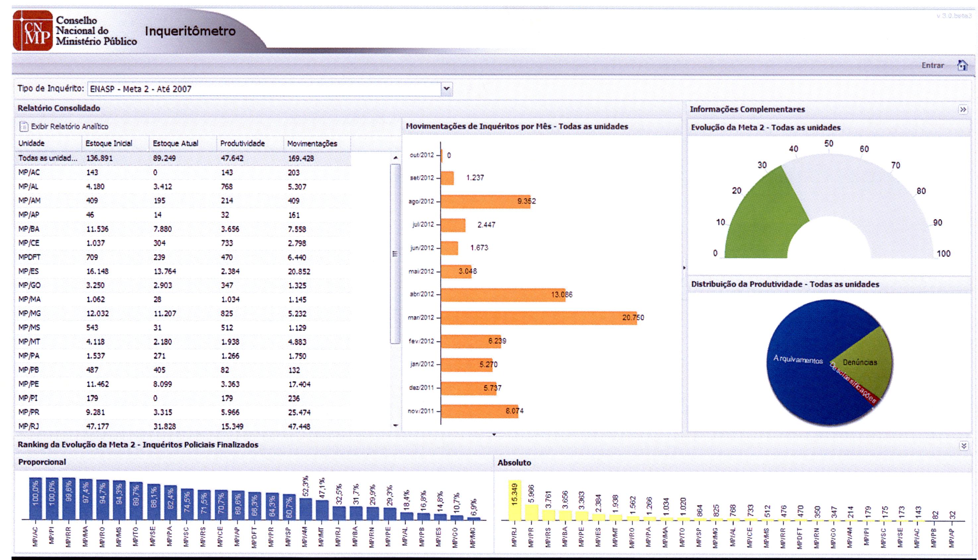Click table scrollbar down arrow
Screen dimensions: 978x560
(396, 425)
